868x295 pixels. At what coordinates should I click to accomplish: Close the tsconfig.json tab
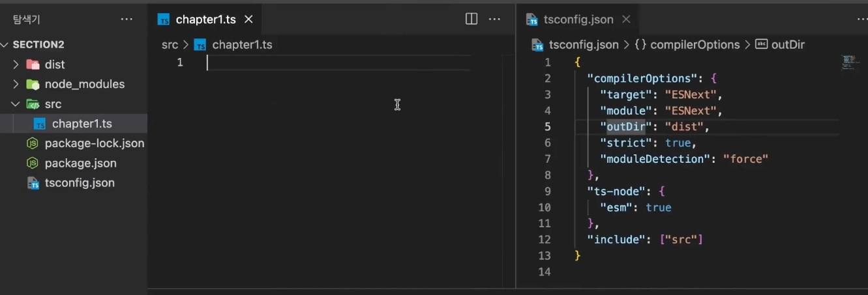tap(626, 20)
